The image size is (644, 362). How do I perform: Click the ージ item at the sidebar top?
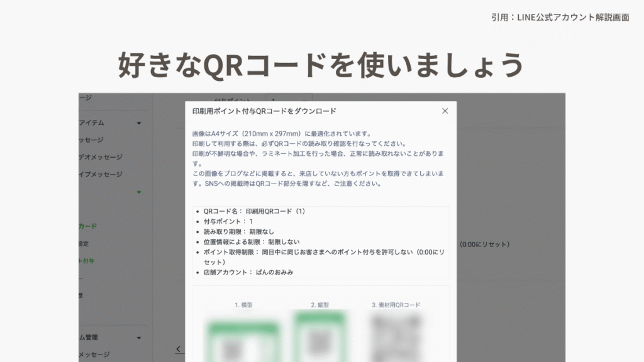(86, 98)
